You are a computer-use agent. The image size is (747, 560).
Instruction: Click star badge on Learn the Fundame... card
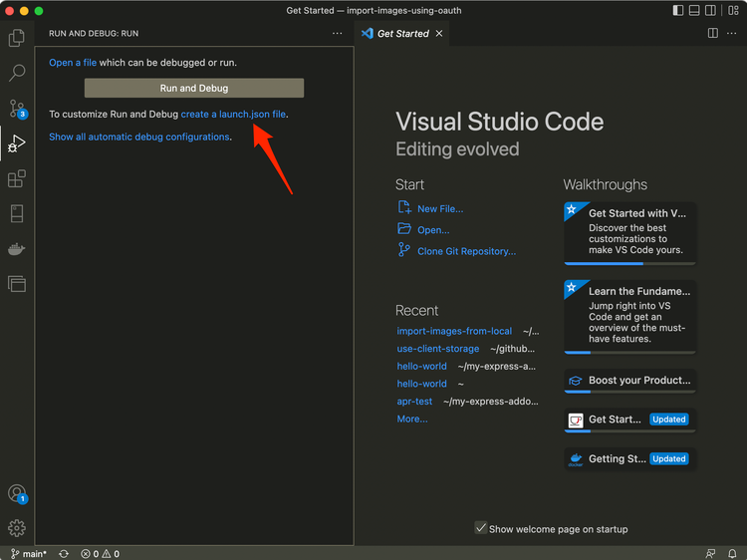[572, 287]
